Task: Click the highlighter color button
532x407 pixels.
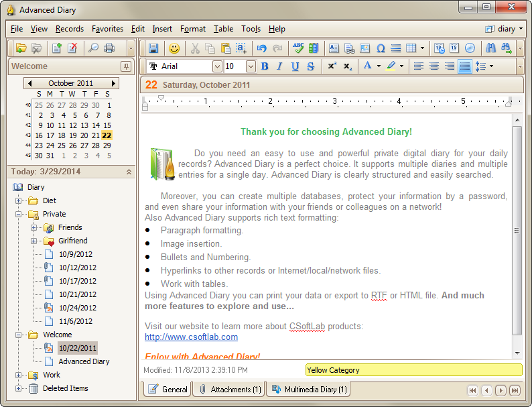Action: point(391,66)
